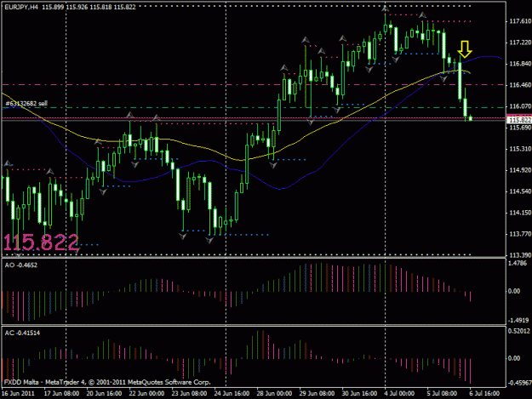Click the current price tag 115.822 on the price axis
This screenshot has width=532, height=399.
click(x=520, y=120)
